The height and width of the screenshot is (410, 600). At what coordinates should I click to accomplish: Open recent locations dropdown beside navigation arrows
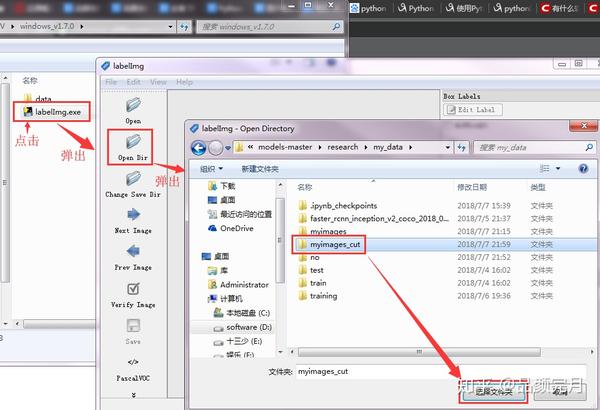click(x=228, y=148)
